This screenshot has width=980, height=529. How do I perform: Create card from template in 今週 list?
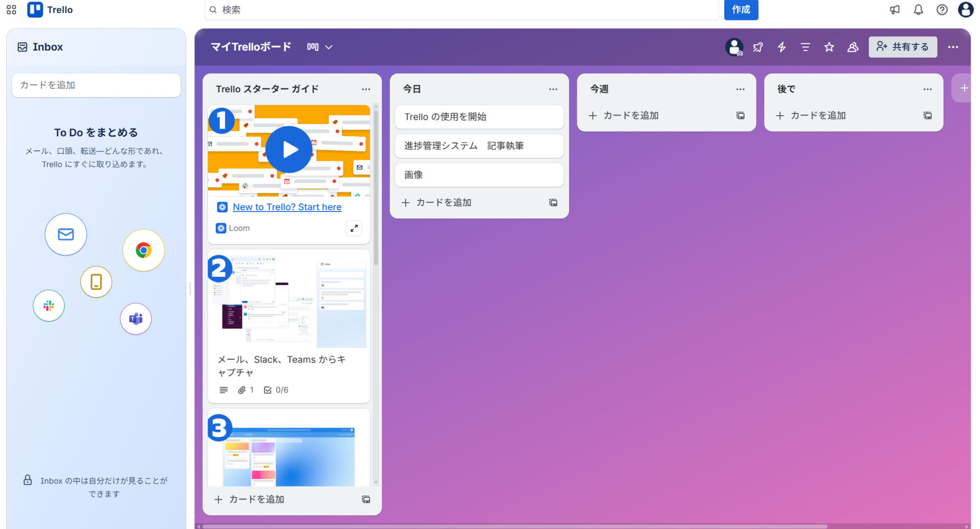click(740, 115)
